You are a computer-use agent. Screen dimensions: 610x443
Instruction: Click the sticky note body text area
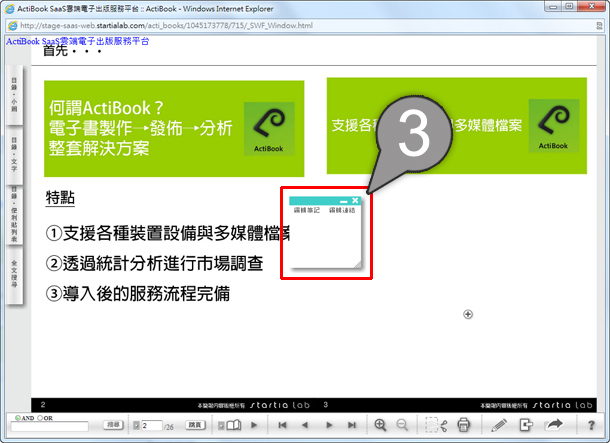click(325, 239)
